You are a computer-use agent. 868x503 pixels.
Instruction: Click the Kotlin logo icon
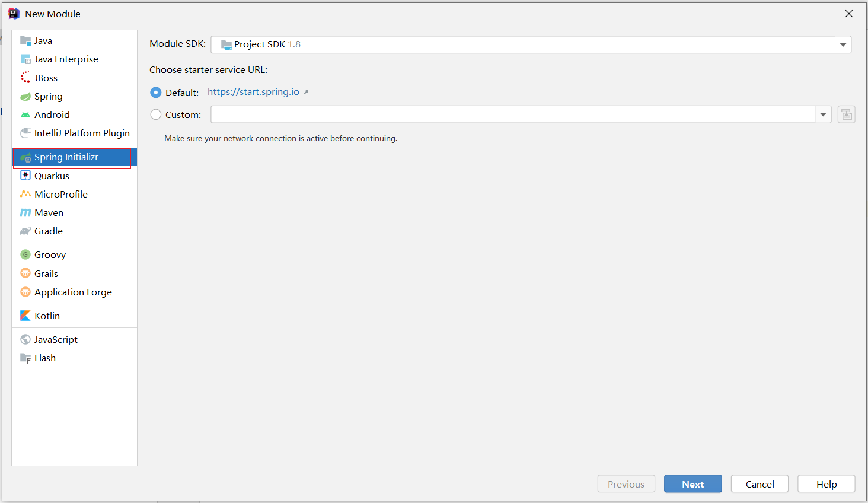pyautogui.click(x=25, y=316)
